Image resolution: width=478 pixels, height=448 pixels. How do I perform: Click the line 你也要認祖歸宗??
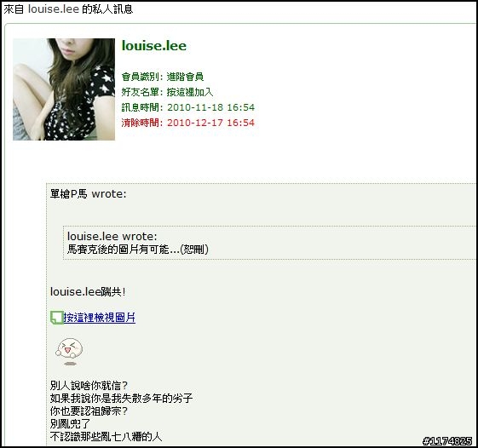pyautogui.click(x=89, y=411)
